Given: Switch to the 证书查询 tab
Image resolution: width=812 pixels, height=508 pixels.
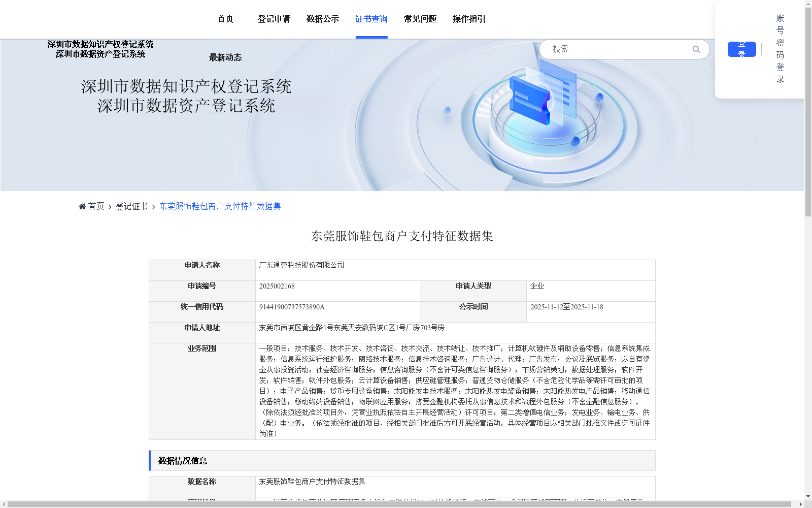Looking at the screenshot, I should (371, 19).
